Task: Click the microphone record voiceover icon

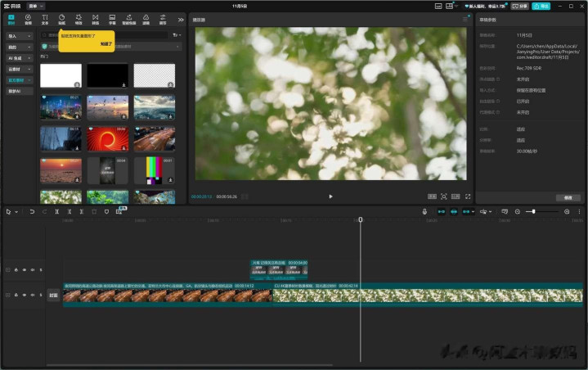Action: point(424,211)
